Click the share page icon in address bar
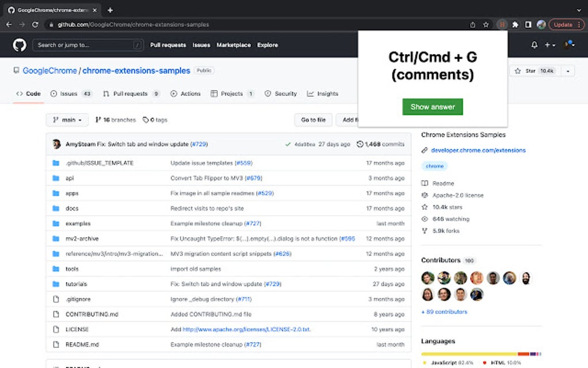The image size is (588, 368). pos(473,25)
